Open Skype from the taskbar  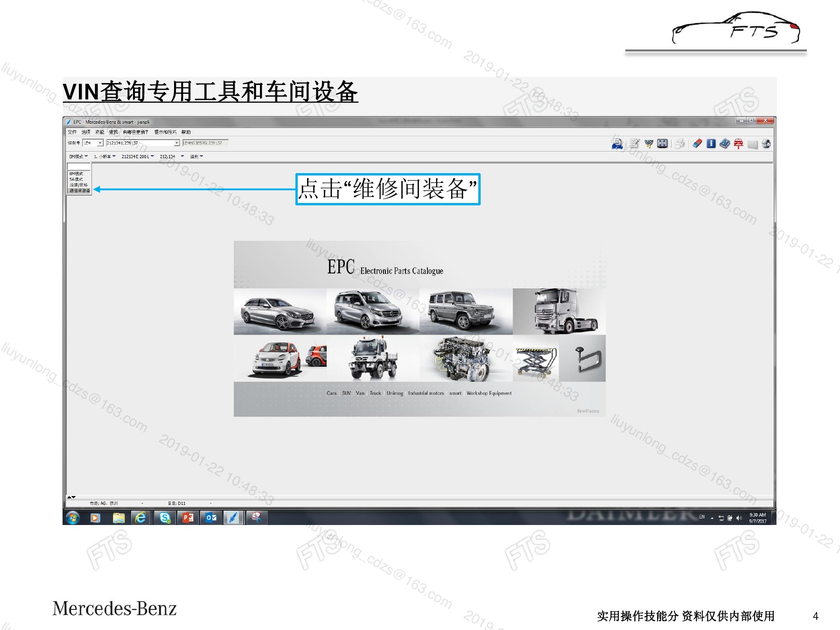click(x=165, y=518)
